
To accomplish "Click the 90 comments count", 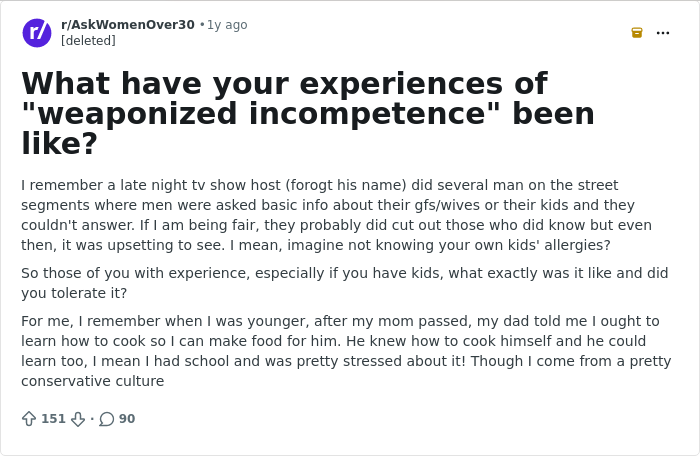I will [x=127, y=419].
